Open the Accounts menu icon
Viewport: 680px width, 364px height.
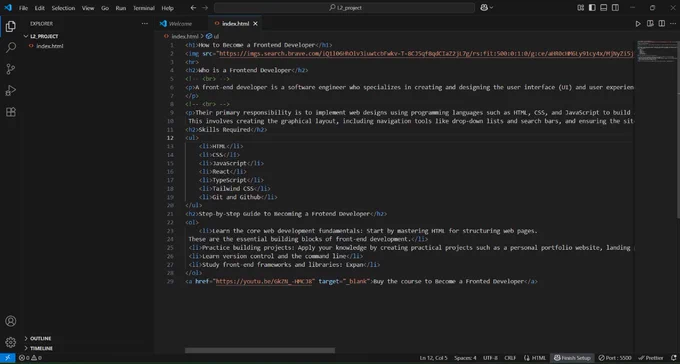(x=10, y=321)
